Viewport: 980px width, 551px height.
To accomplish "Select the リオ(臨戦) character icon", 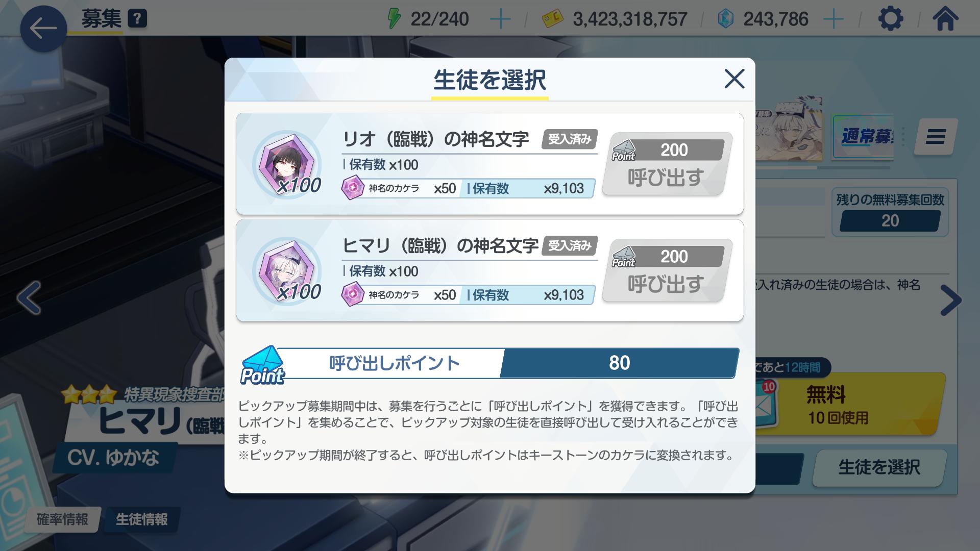I will pos(287,164).
